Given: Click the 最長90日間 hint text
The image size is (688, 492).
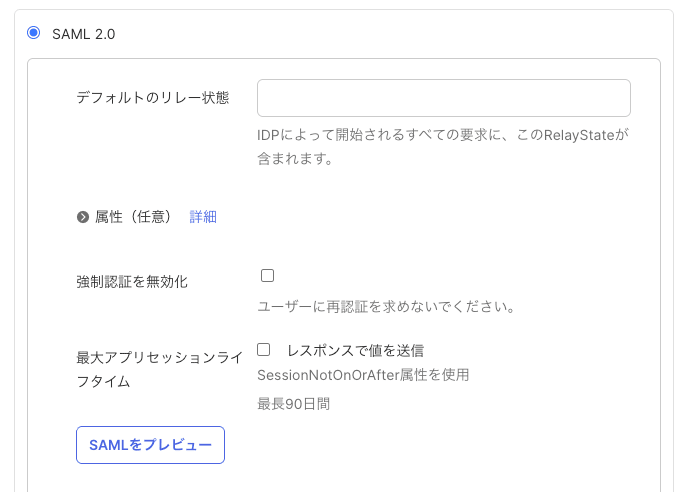Looking at the screenshot, I should [293, 404].
